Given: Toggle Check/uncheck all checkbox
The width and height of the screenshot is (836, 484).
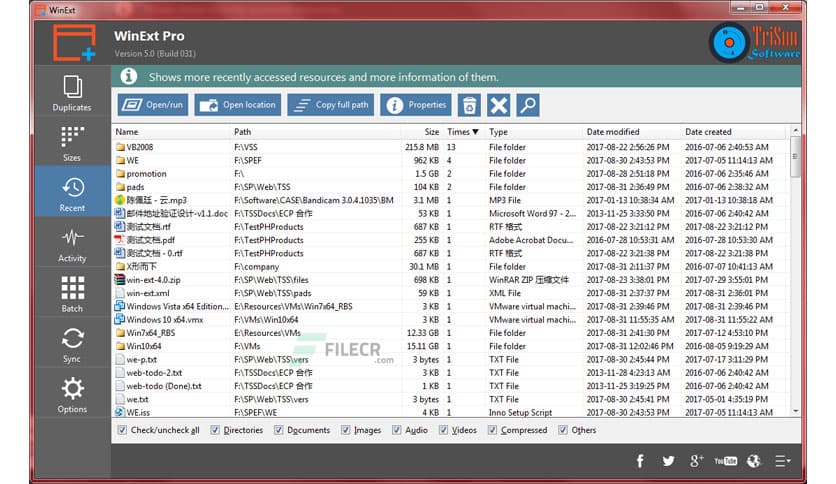Looking at the screenshot, I should click(122, 430).
